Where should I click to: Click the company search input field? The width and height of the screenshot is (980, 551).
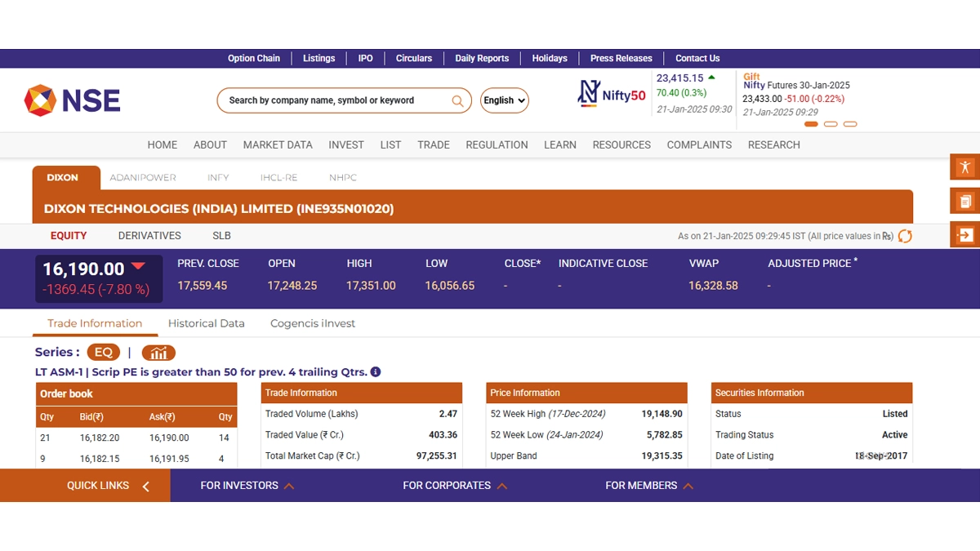(335, 100)
